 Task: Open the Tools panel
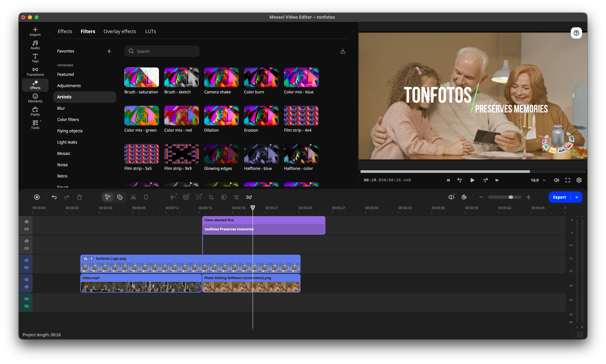click(35, 125)
